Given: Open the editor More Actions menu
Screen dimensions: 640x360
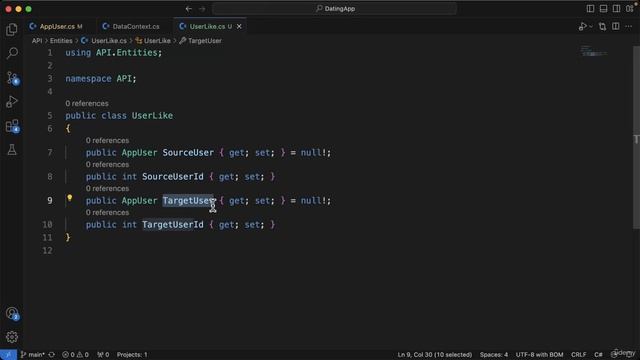Looking at the screenshot, I should [x=629, y=27].
